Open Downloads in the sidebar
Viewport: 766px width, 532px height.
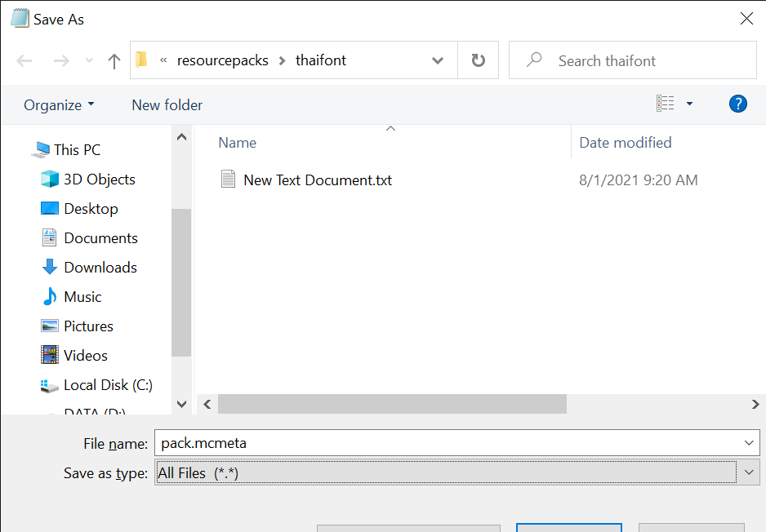click(x=100, y=267)
